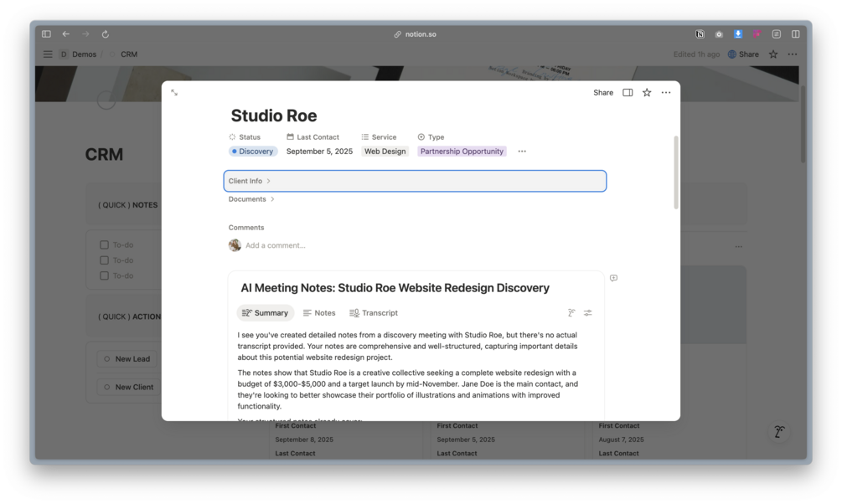Open the Studio Roe panel three-dot menu
This screenshot has height=504, width=842.
666,92
